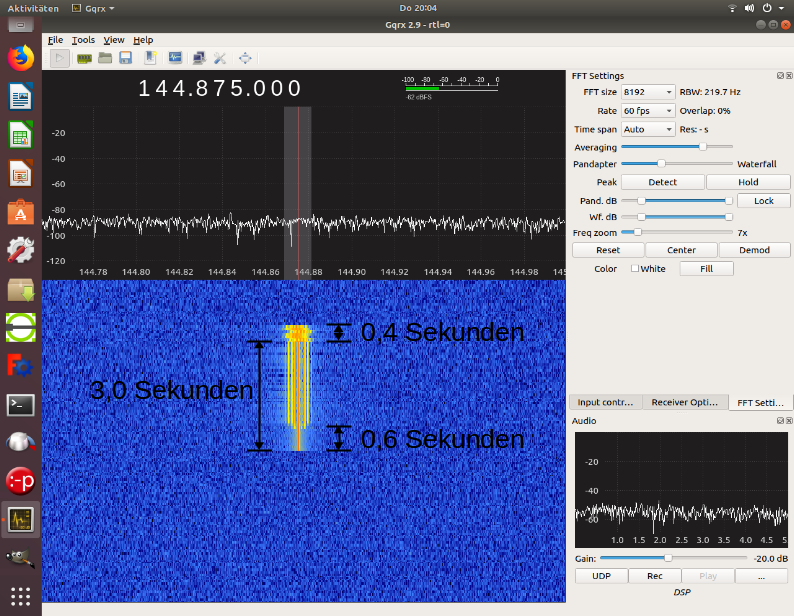Open remote control settings (wrench and screwdriver icon)
This screenshot has width=794, height=616.
(x=220, y=58)
